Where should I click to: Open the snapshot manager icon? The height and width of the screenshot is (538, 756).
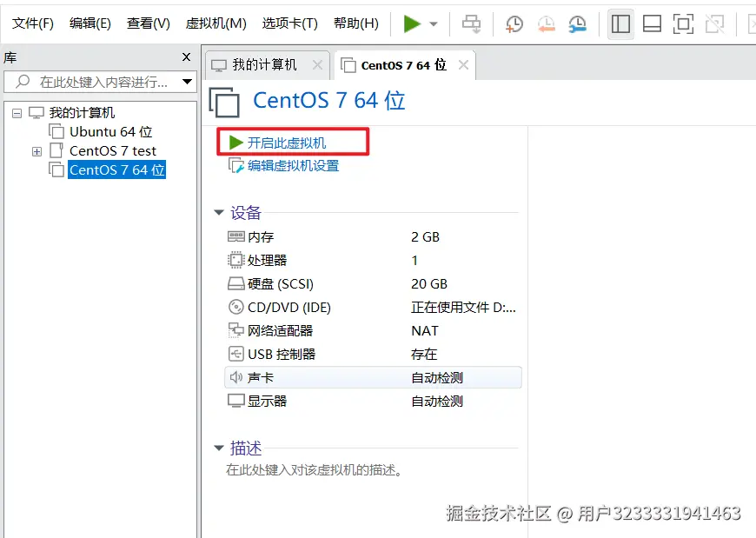point(577,23)
